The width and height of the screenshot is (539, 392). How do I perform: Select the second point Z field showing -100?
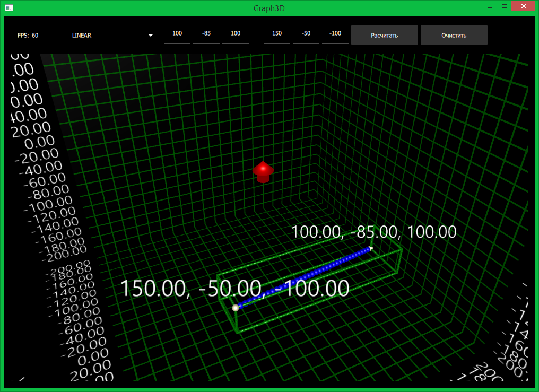[x=335, y=34]
